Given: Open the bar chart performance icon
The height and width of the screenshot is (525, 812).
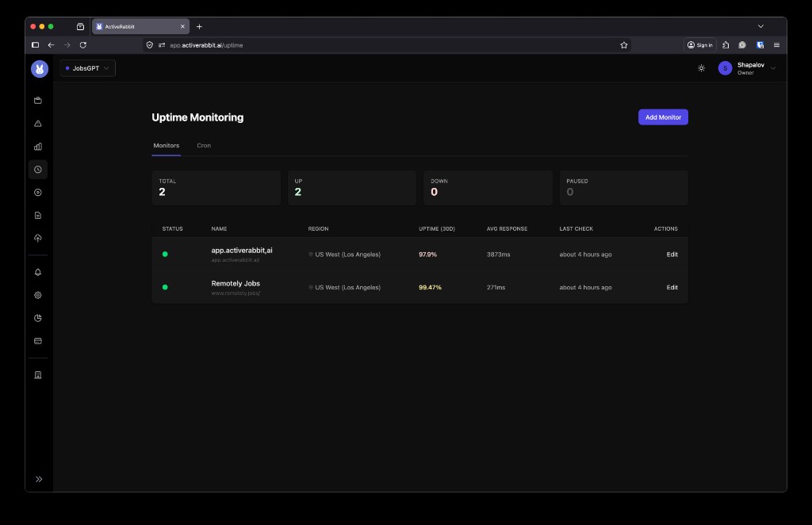Looking at the screenshot, I should click(x=38, y=147).
